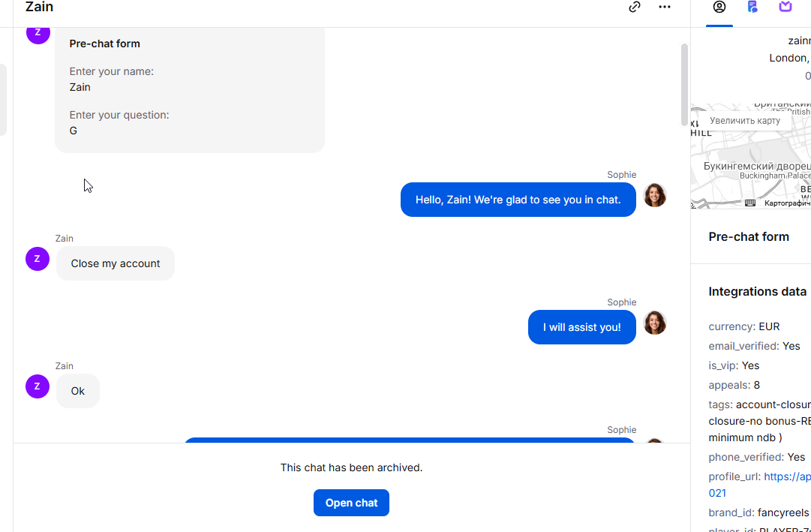Expand the Pre-chat form sidebar section
Viewport: 811px width, 532px height.
tap(749, 236)
